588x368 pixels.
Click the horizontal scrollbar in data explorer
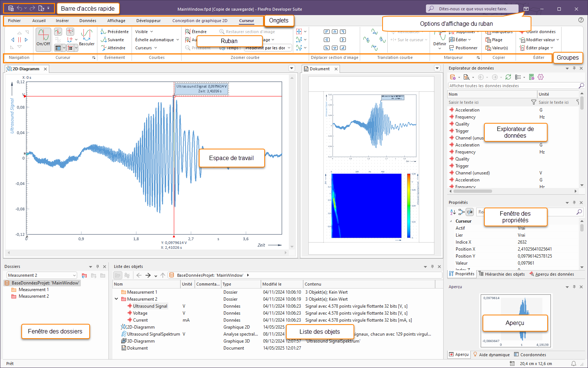click(473, 191)
